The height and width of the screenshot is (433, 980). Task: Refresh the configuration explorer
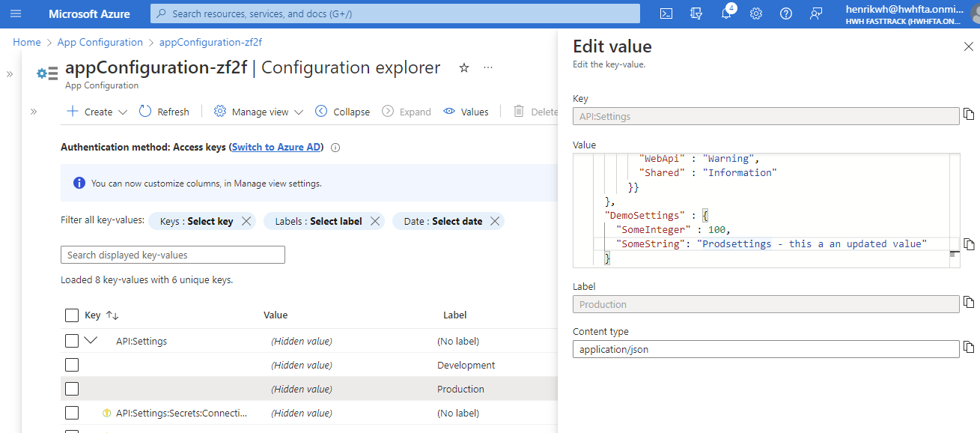tap(165, 112)
